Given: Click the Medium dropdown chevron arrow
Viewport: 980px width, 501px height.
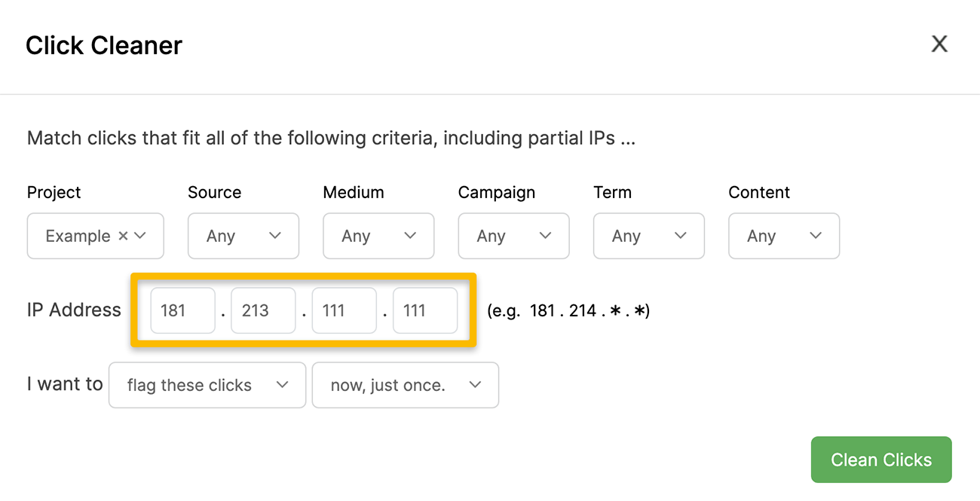Looking at the screenshot, I should click(x=410, y=236).
